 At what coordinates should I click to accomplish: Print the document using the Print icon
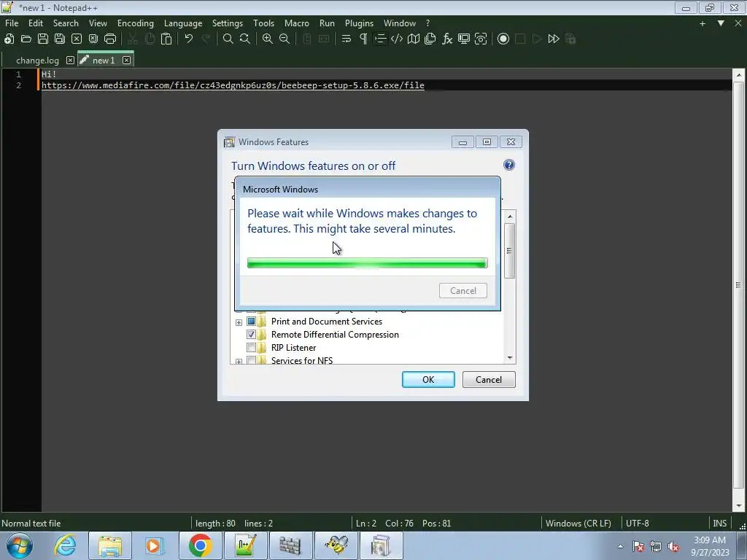click(110, 39)
